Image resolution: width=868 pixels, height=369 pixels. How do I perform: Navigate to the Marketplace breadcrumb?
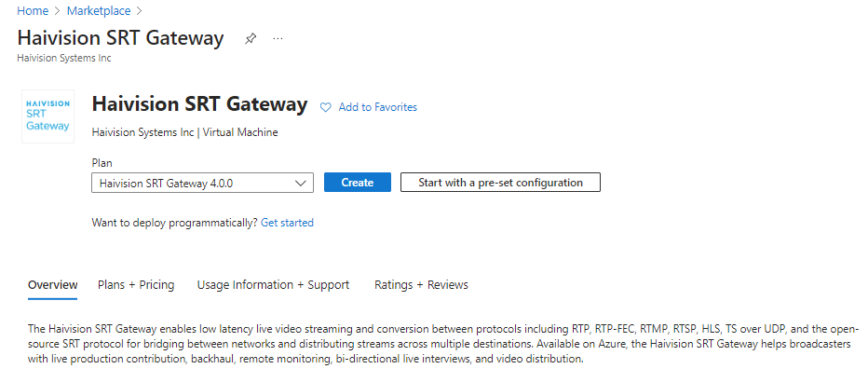pos(99,10)
